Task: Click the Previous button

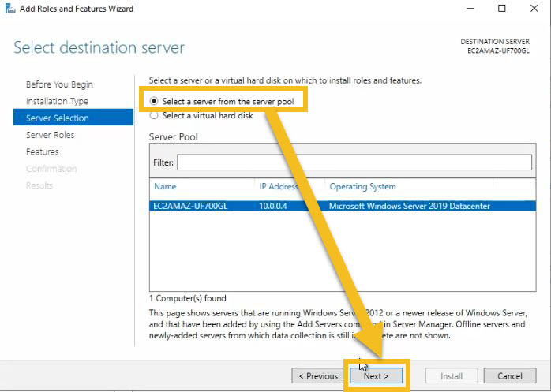Action: click(x=318, y=376)
